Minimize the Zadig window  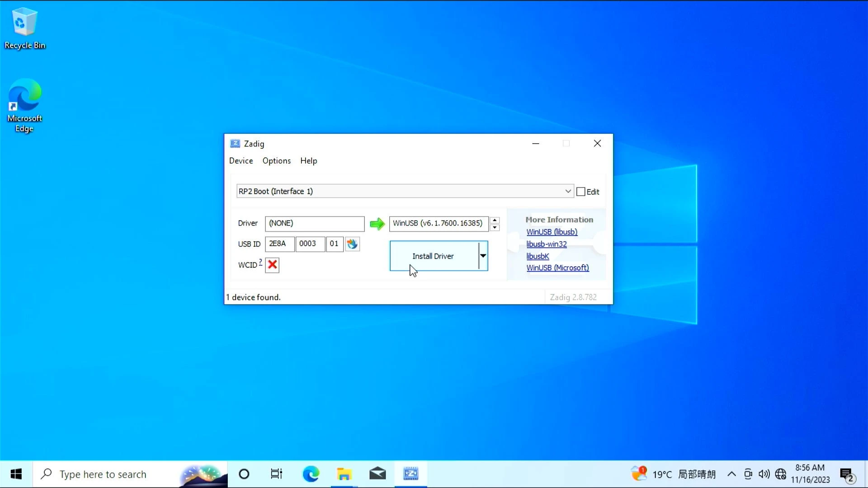[536, 144]
